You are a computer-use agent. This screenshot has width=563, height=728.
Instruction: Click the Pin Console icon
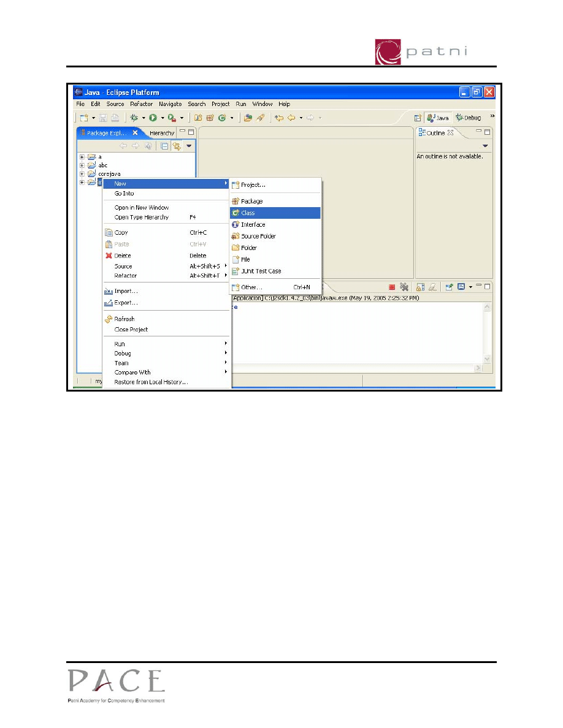[450, 287]
